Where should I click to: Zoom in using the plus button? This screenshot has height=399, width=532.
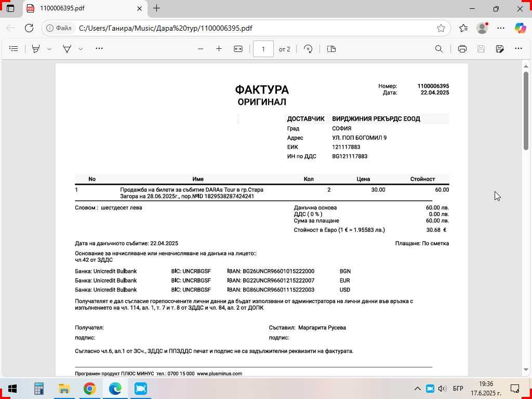[x=219, y=49]
